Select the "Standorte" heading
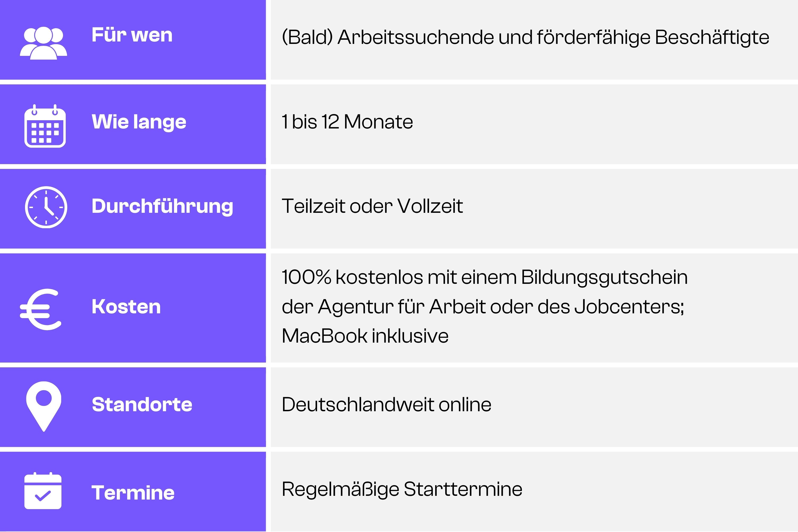 click(142, 404)
